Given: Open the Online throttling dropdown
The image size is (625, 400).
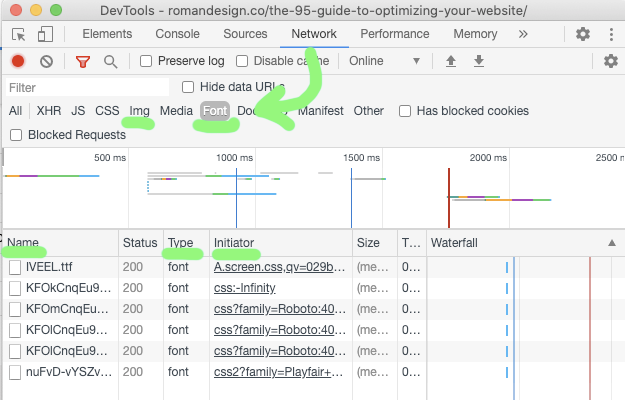Looking at the screenshot, I should click(385, 61).
